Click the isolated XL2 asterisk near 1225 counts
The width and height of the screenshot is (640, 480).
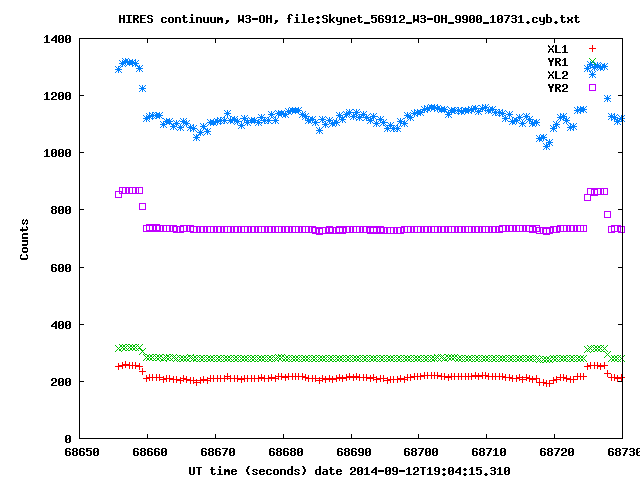pos(142,89)
